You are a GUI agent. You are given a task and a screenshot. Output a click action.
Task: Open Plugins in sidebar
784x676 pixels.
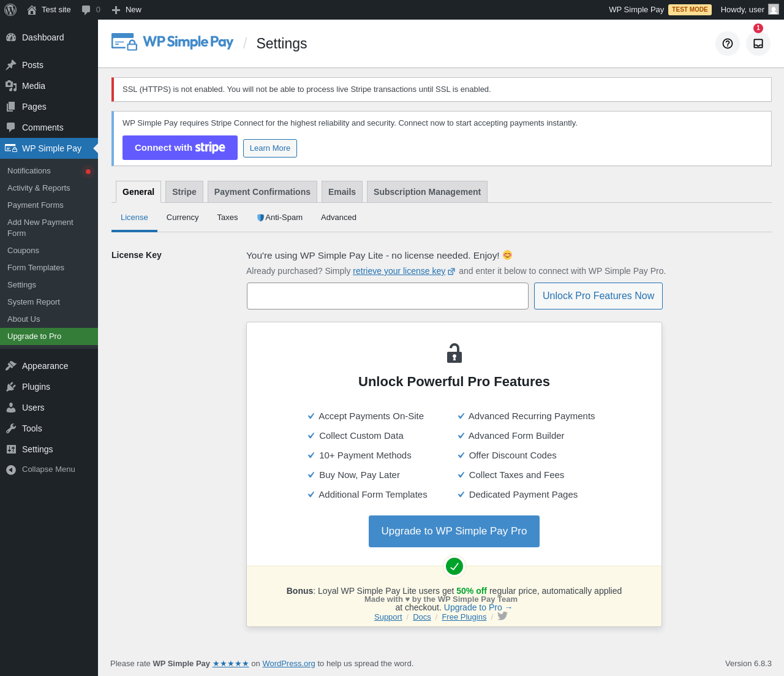49,387
